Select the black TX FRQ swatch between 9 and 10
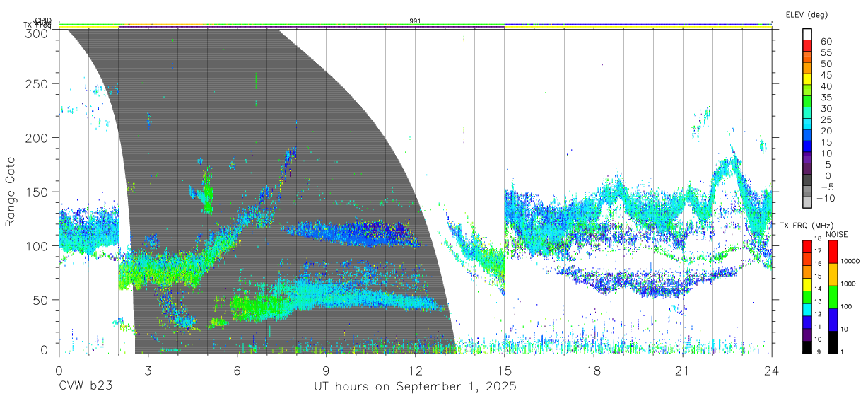Image resolution: width=868 pixels, height=401 pixels. coord(808,347)
